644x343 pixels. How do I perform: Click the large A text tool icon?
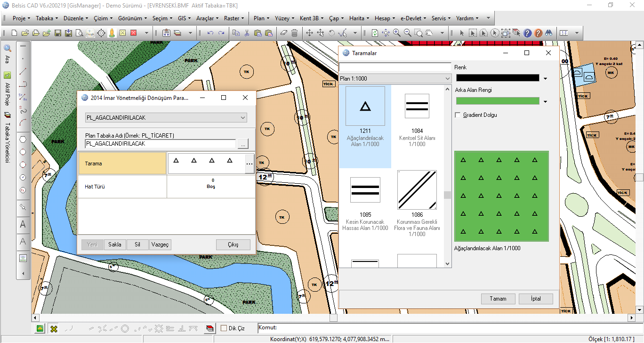click(23, 225)
